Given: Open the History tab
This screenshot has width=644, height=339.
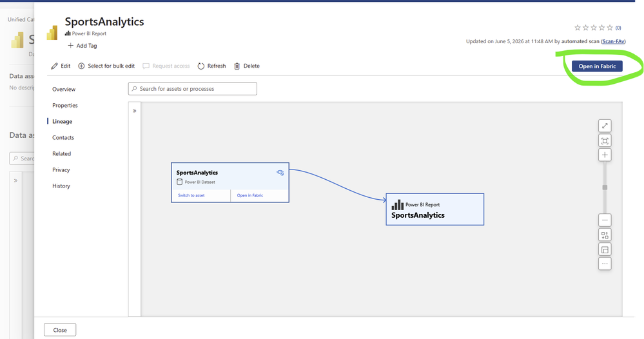Looking at the screenshot, I should coord(61,186).
